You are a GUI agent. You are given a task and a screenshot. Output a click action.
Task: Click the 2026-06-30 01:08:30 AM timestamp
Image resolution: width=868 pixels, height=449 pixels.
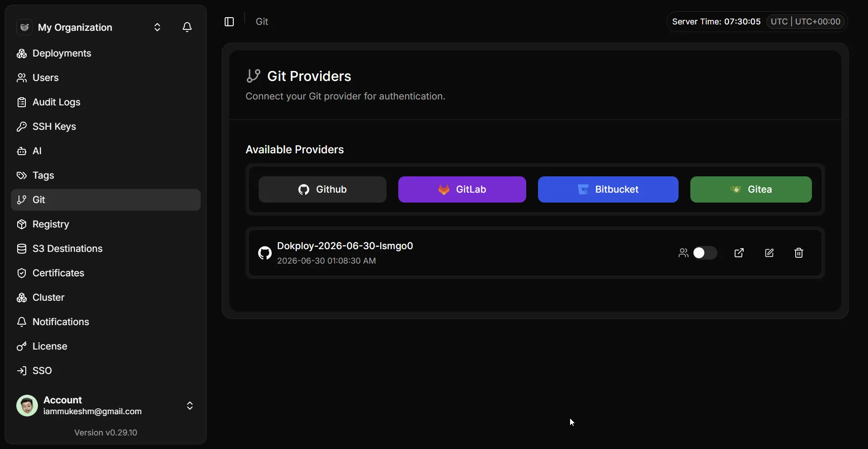(x=326, y=261)
